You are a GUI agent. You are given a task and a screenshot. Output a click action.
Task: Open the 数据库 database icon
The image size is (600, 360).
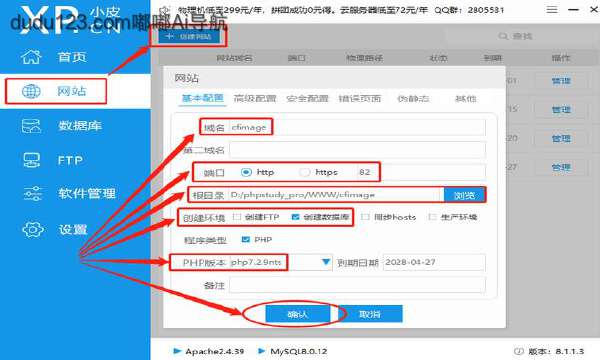coord(31,125)
